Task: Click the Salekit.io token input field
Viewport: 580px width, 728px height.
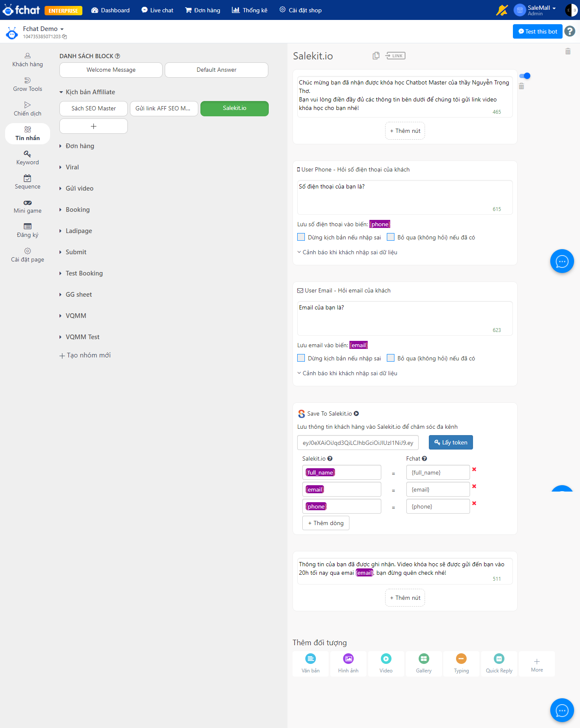Action: point(358,443)
